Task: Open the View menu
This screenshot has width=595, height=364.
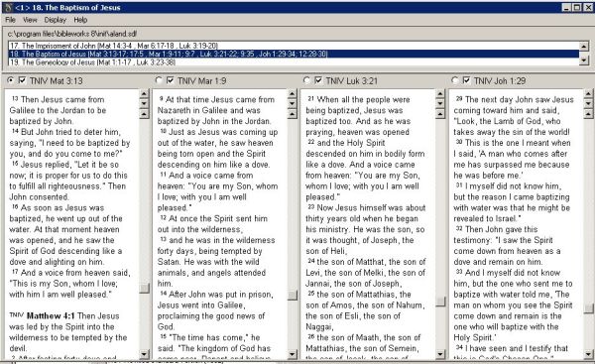Action: pos(30,20)
